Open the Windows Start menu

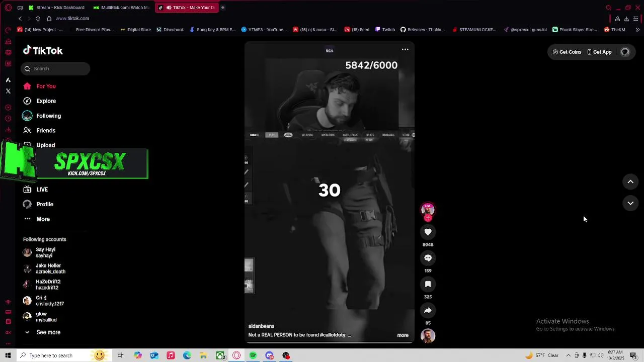tap(8, 355)
